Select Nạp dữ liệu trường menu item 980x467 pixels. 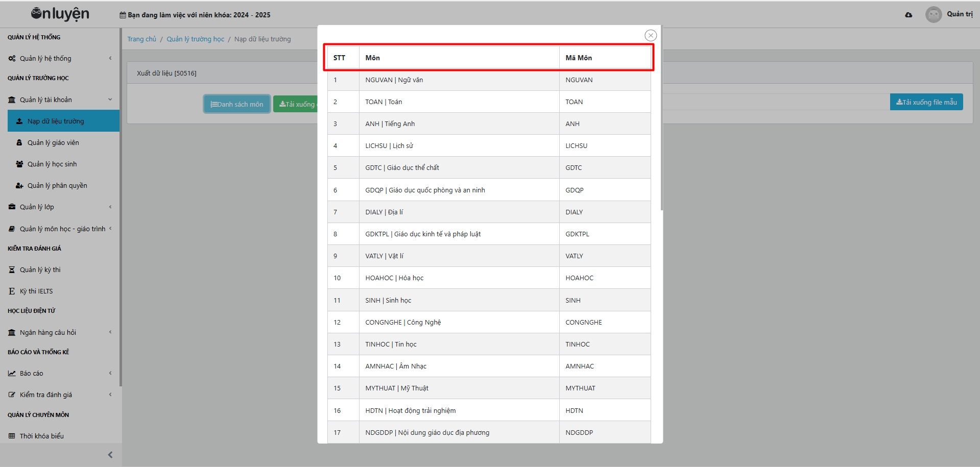pyautogui.click(x=56, y=121)
